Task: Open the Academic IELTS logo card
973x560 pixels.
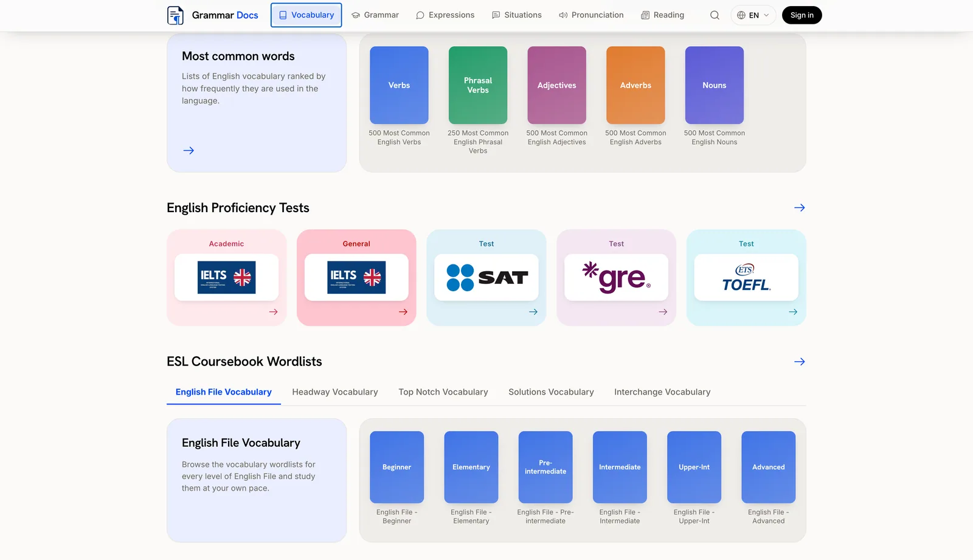Action: point(226,277)
